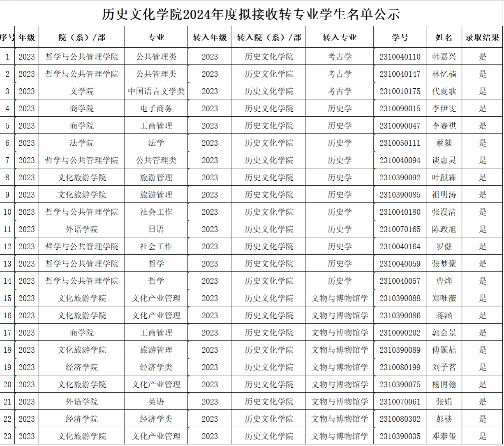Click the name 罗健
Image resolution: width=504 pixels, height=446 pixels.
click(444, 246)
